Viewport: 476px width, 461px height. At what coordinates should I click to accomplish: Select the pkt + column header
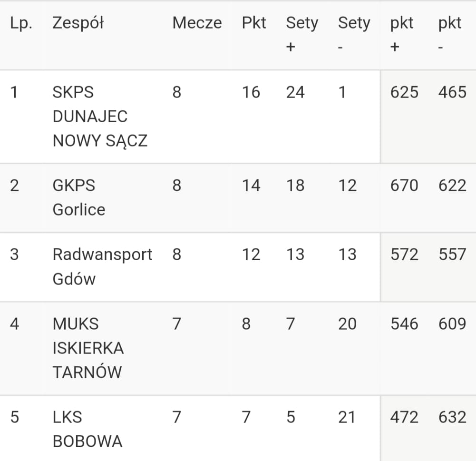[402, 34]
